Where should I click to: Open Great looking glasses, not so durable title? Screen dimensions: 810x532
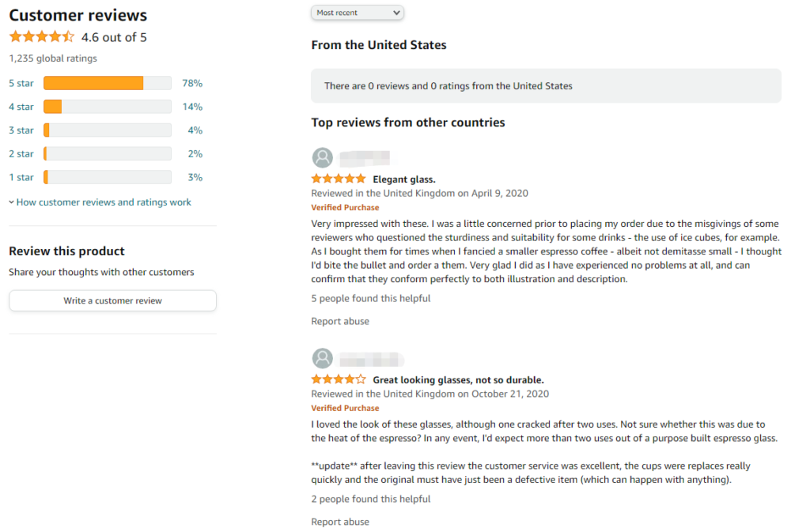[458, 380]
